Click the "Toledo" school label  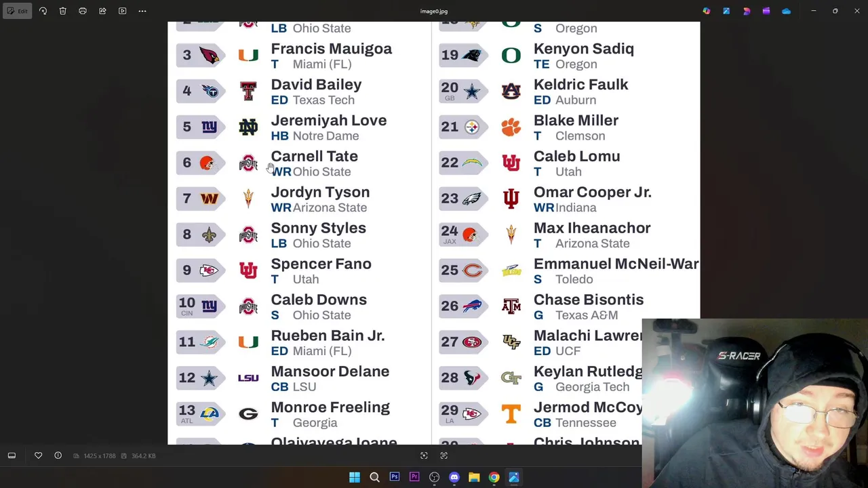[574, 279]
